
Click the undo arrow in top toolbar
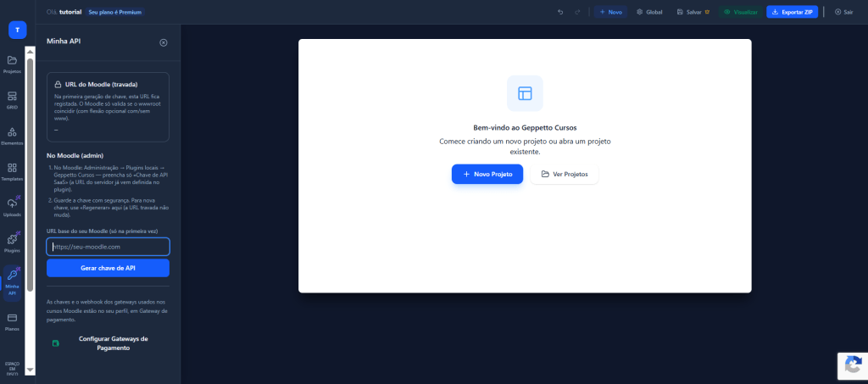[560, 12]
